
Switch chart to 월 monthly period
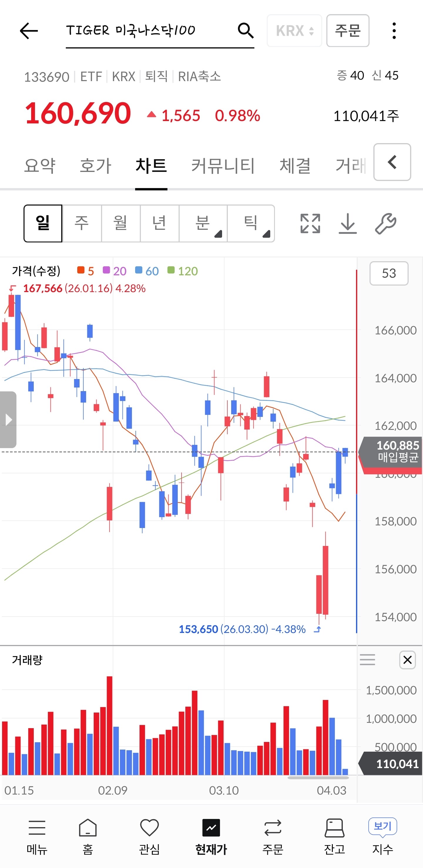120,223
